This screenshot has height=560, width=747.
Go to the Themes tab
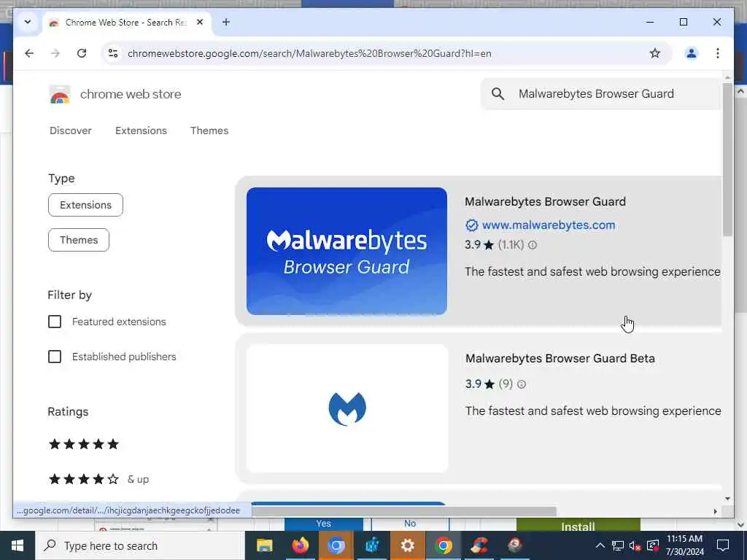209,131
